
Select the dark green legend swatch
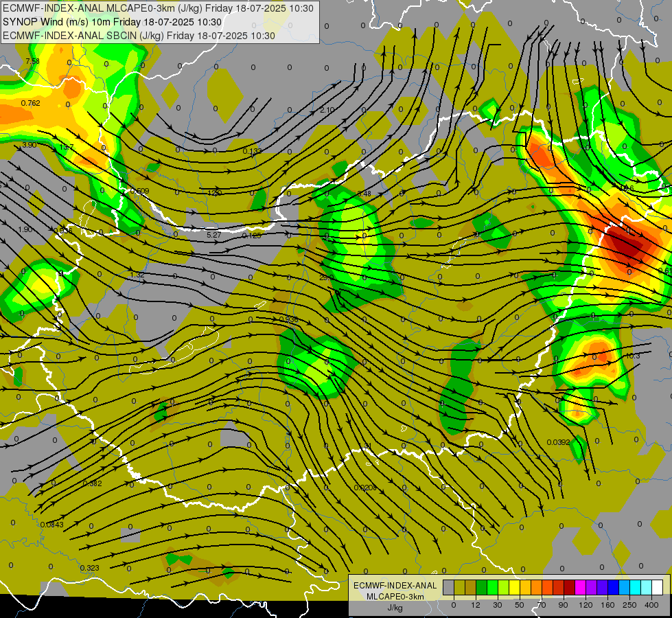481,588
